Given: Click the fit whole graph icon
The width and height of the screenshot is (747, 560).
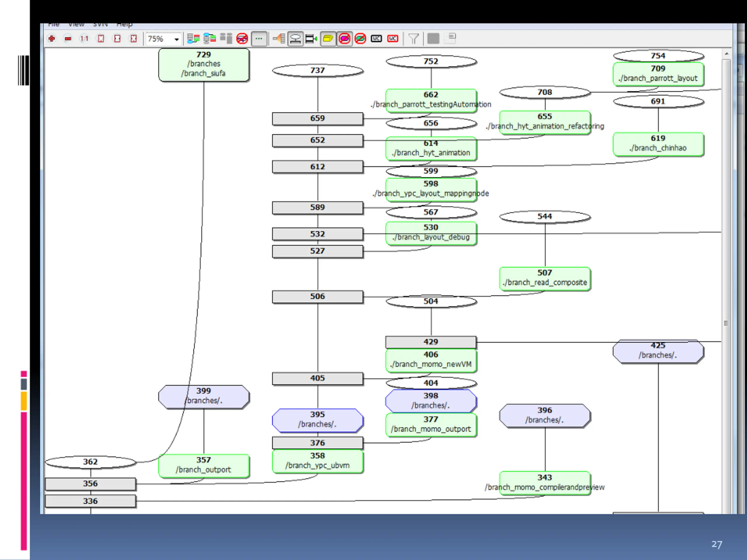Looking at the screenshot, I should click(134, 38).
